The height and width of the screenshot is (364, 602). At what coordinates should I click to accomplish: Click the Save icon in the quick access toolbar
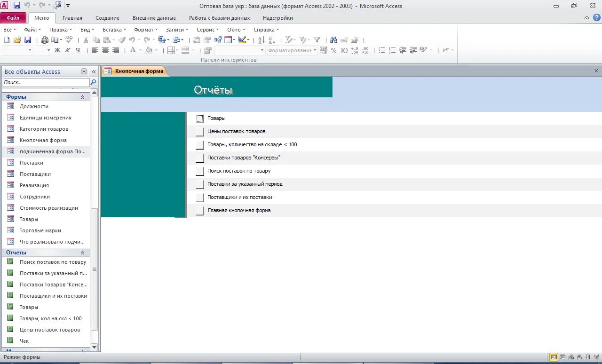17,6
